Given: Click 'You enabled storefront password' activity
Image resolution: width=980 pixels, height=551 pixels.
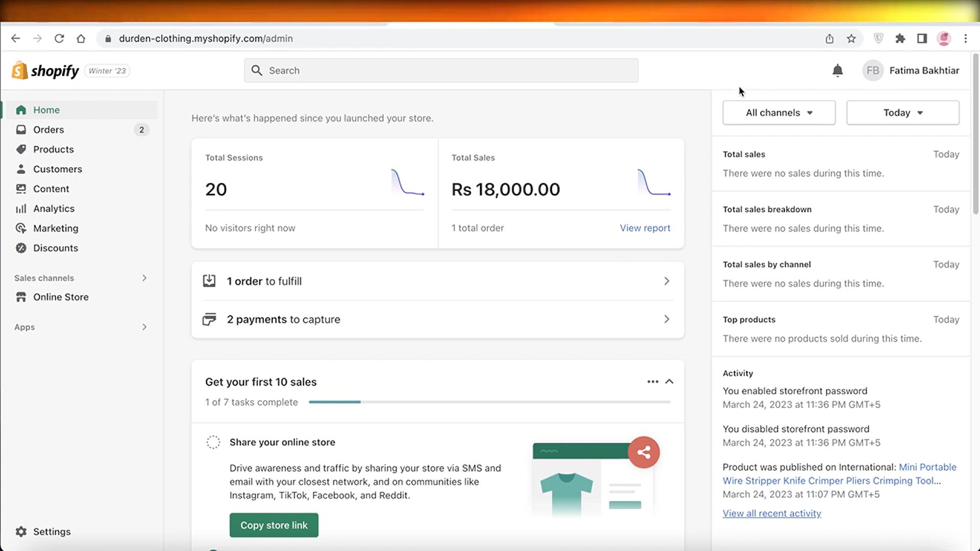Looking at the screenshot, I should tap(795, 391).
